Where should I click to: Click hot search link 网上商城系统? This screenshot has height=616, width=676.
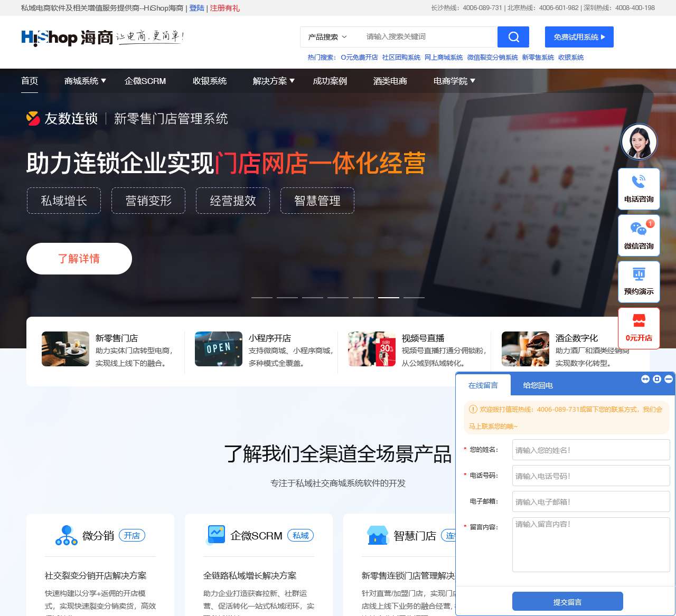[x=444, y=58]
